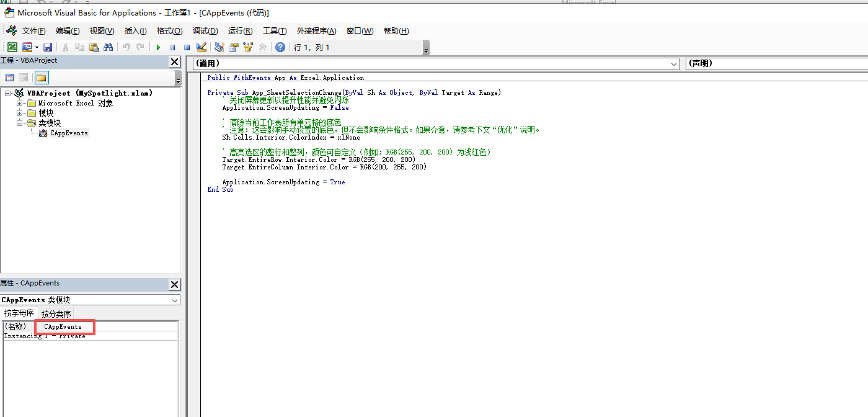This screenshot has width=868, height=417.
Task: Click the View Code icon in project panel
Action: (9, 78)
